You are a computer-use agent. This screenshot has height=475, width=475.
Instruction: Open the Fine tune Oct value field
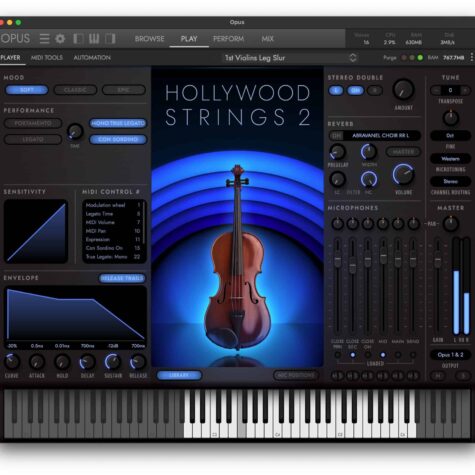pos(450,135)
